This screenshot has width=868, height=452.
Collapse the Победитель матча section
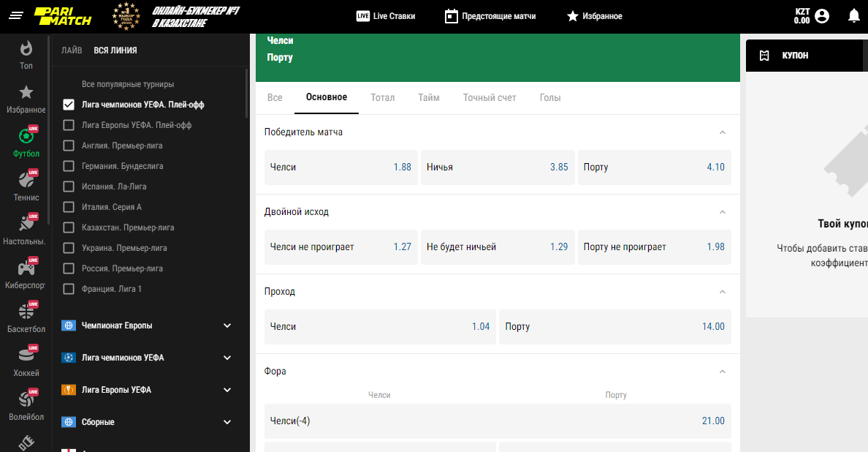coord(723,132)
